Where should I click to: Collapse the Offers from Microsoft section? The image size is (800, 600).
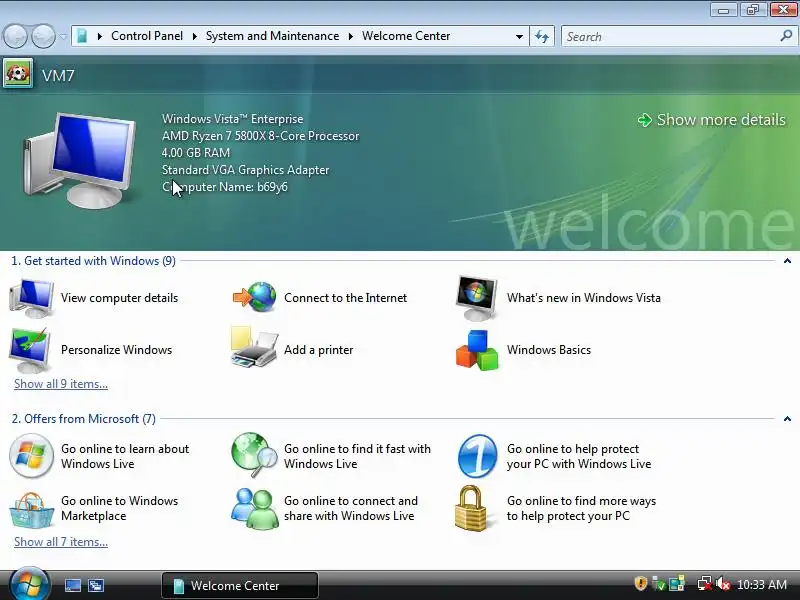pos(787,419)
